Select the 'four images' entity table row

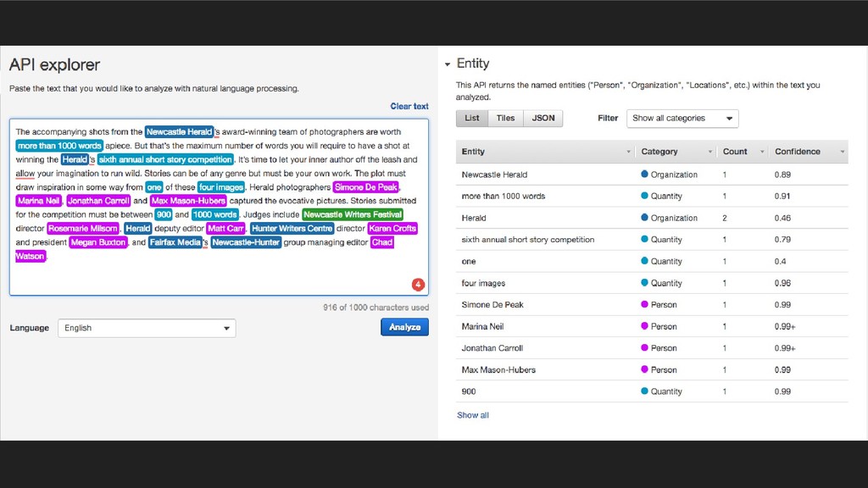coord(652,283)
